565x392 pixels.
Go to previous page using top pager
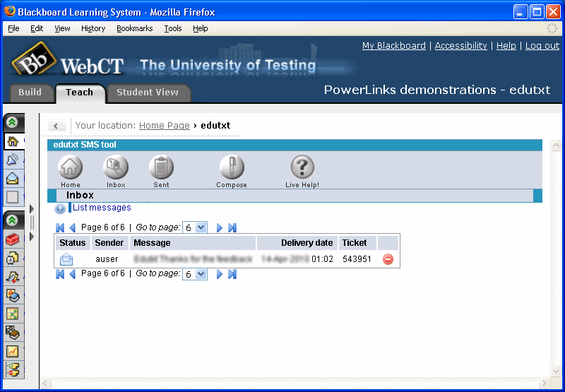(x=73, y=227)
